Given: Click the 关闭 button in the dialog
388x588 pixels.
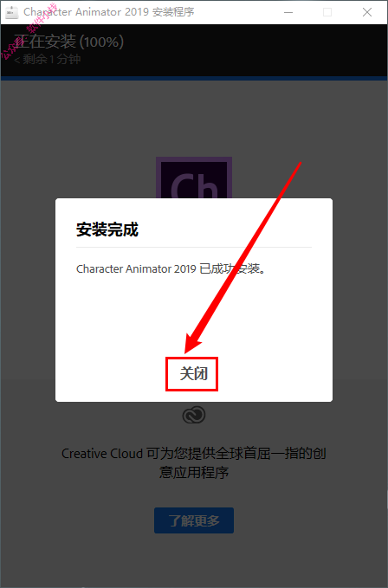Looking at the screenshot, I should coord(193,373).
